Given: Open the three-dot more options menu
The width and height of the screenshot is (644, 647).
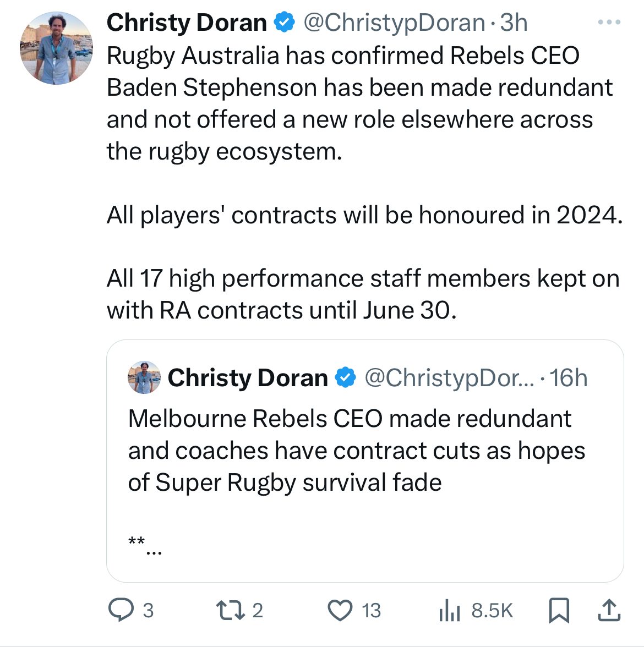Looking at the screenshot, I should 609,23.
